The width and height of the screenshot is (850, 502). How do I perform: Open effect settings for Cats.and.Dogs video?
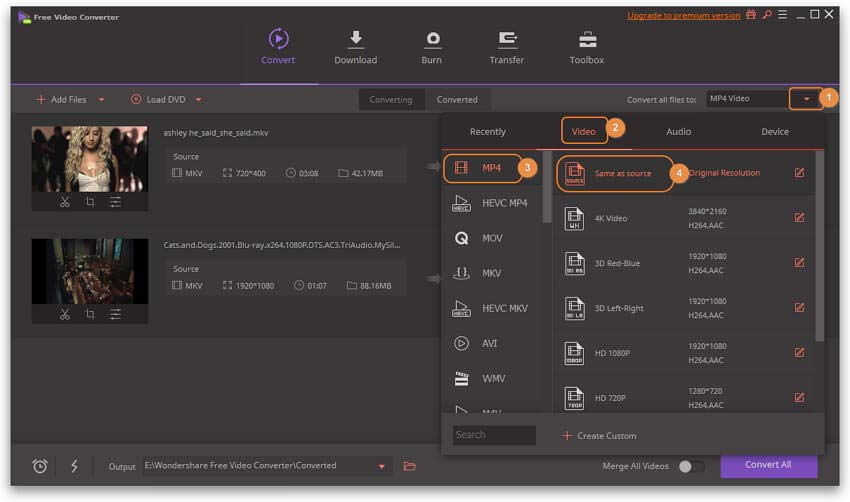115,314
